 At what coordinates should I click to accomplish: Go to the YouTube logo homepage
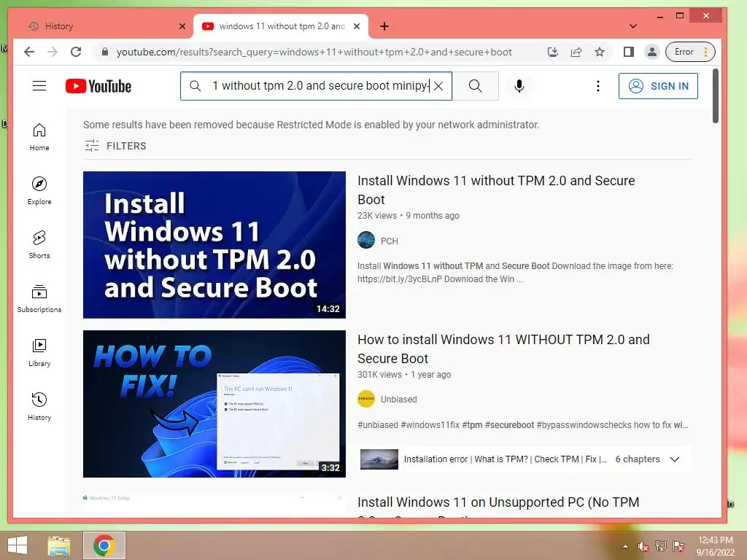[x=98, y=86]
